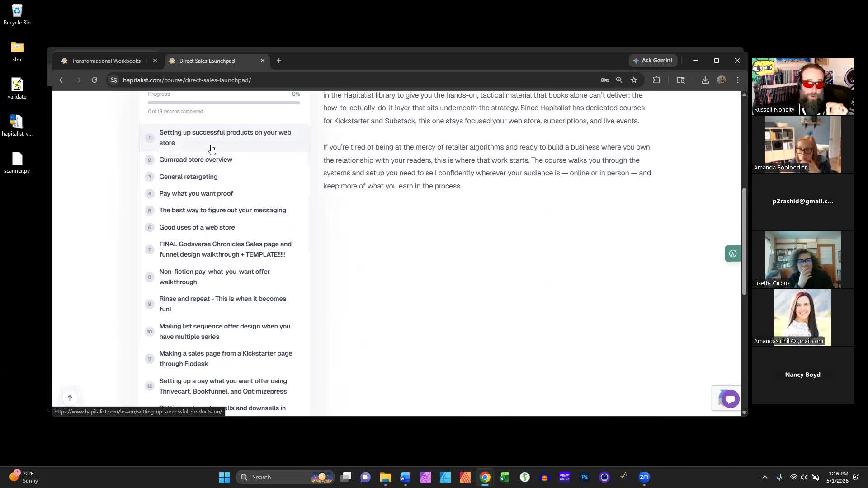The image size is (868, 488).
Task: Click the course progress bar
Action: pos(224,103)
